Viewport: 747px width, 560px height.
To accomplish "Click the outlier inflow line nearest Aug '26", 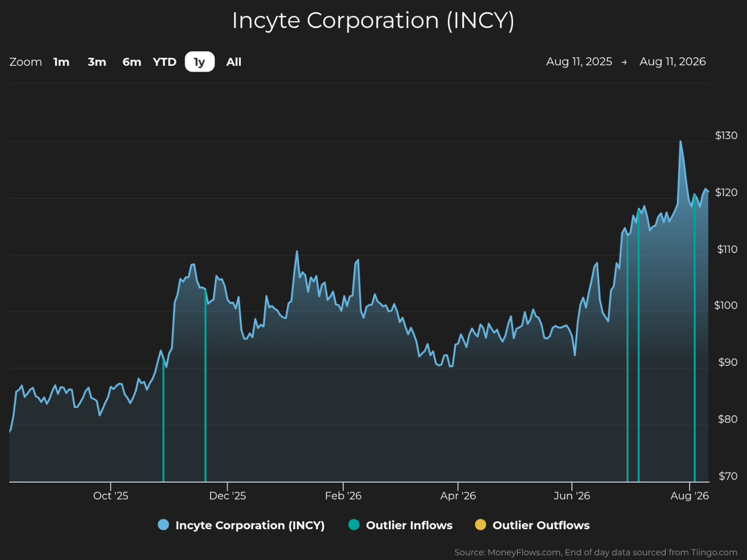I will (694, 339).
